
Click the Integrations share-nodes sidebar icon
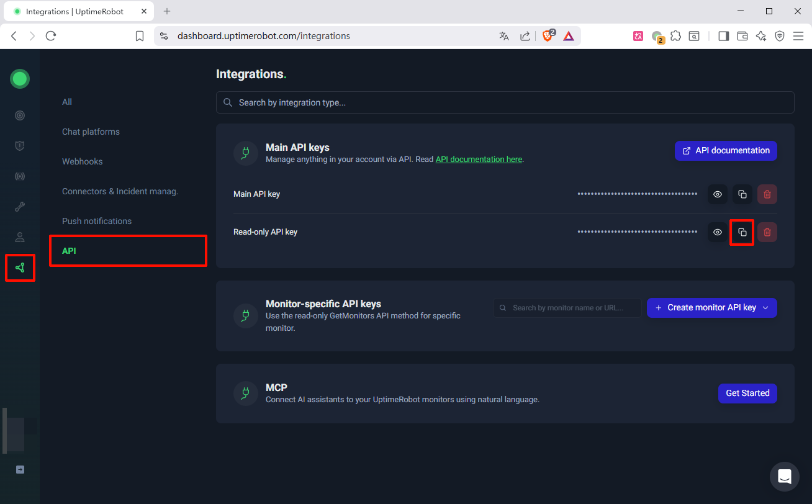[x=20, y=268]
